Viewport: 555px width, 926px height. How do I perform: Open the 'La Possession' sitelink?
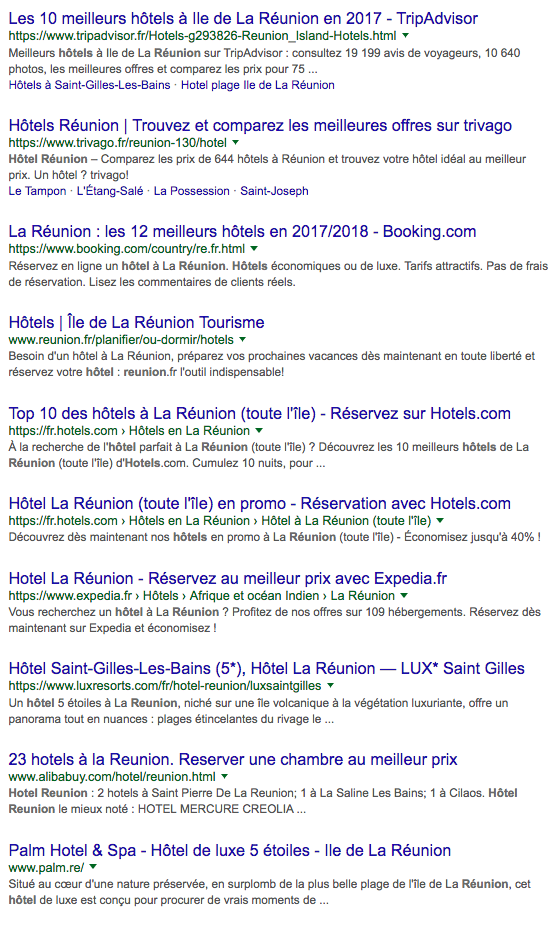point(191,191)
